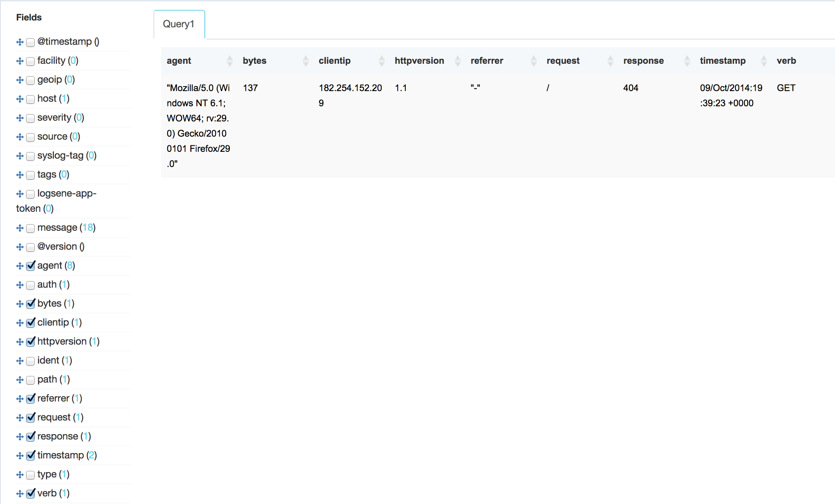Screen dimensions: 835x504
Task: Check the type field checkbox
Action: (x=30, y=475)
